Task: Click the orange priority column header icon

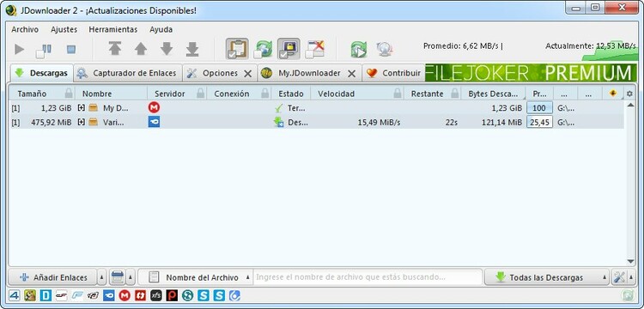Action: click(612, 94)
